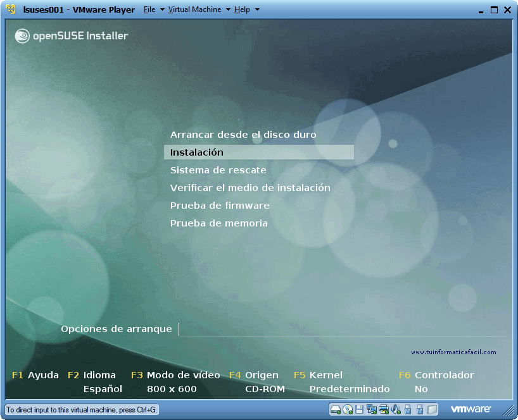
Task: Click the Opciones de arranque input field
Action: click(342, 330)
